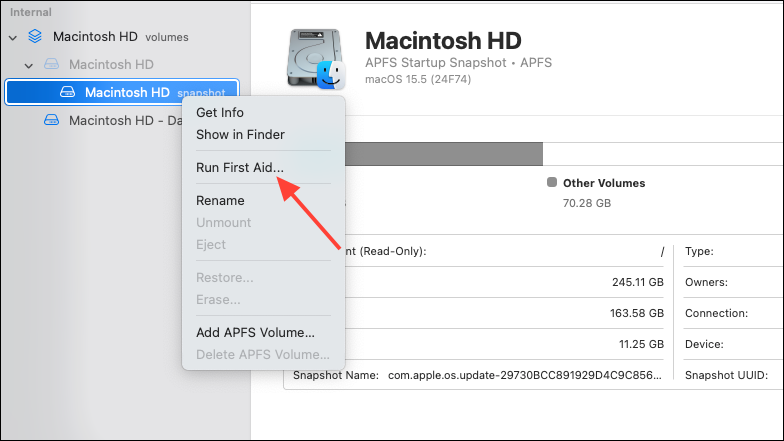This screenshot has width=784, height=441.
Task: Click the Other Volumes label
Action: point(604,183)
